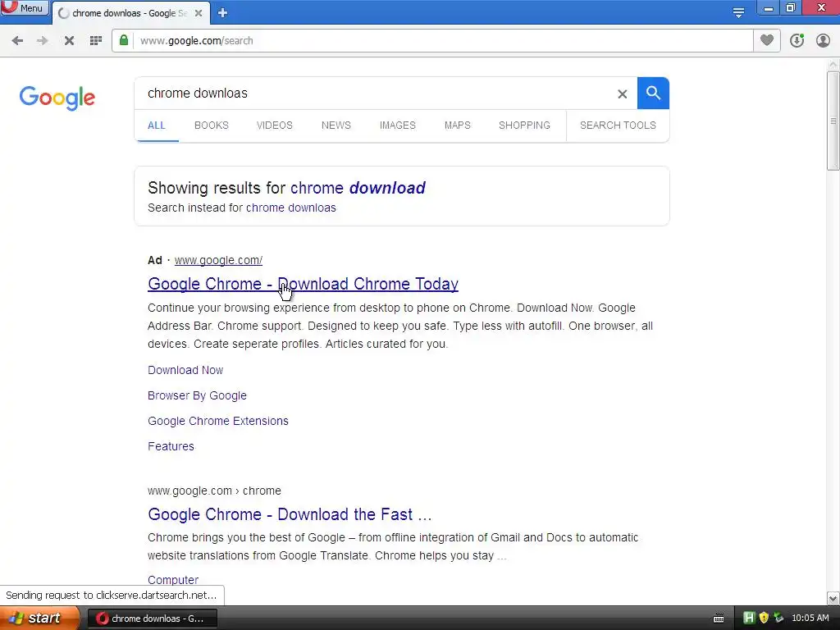The height and width of the screenshot is (630, 840).
Task: Click the 'www.google.com › chrome' breadcrumb text
Action: coord(214,491)
